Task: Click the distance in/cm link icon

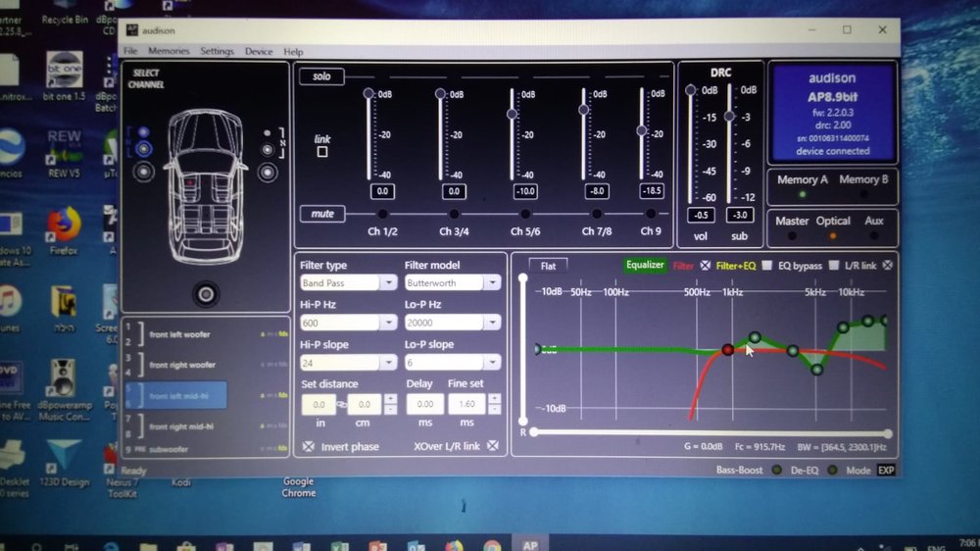Action: (342, 405)
